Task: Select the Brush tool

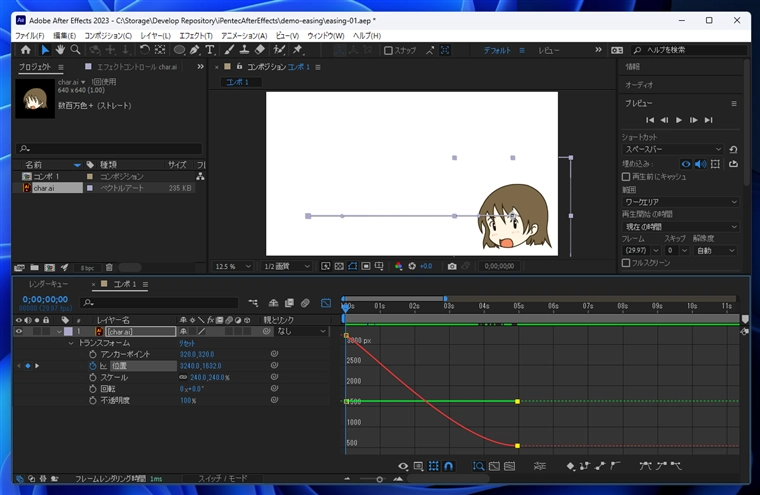Action: coord(229,49)
